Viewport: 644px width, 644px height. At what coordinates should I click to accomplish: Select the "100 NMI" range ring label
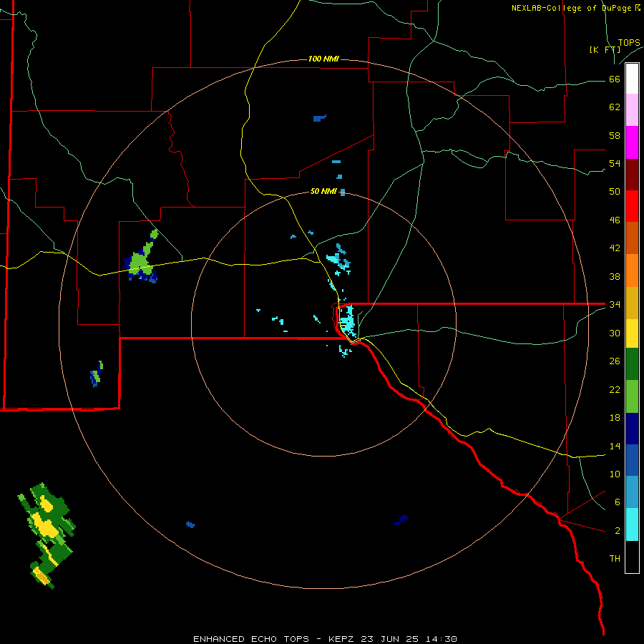323,59
